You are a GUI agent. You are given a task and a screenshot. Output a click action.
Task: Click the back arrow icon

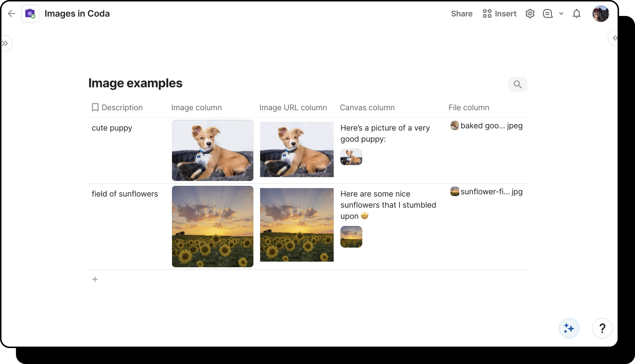coord(12,14)
